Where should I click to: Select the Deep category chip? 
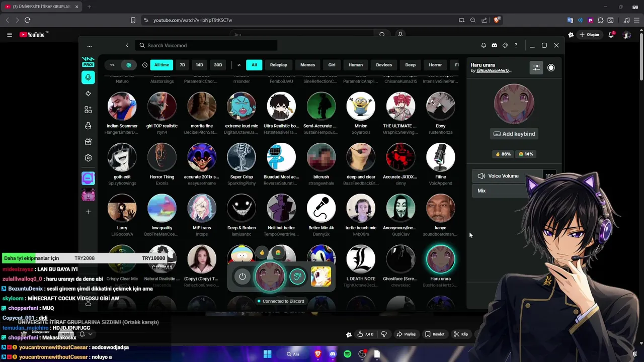[x=411, y=65]
